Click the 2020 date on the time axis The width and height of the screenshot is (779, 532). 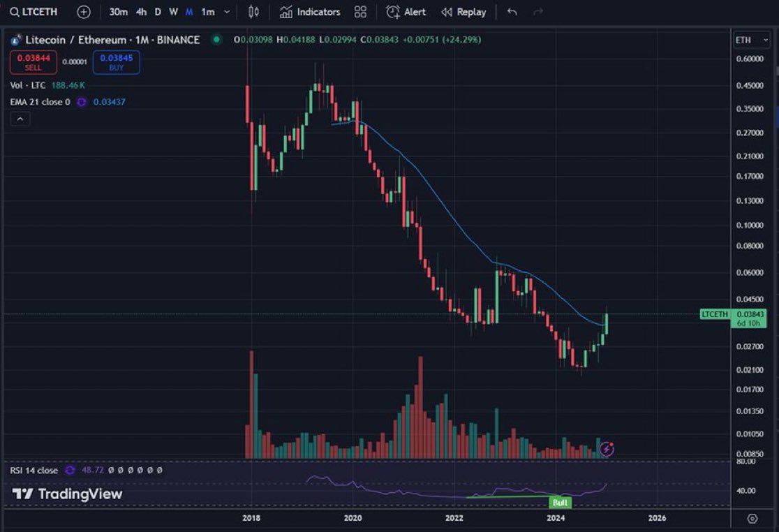[x=353, y=518]
